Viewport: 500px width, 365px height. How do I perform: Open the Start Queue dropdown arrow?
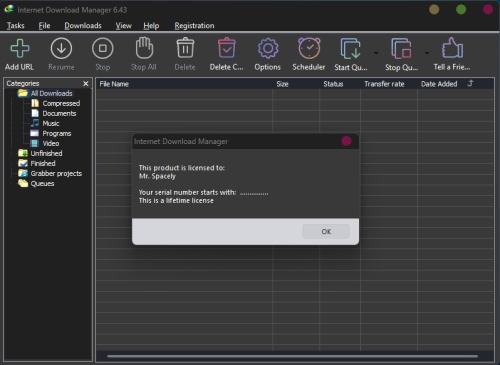376,53
